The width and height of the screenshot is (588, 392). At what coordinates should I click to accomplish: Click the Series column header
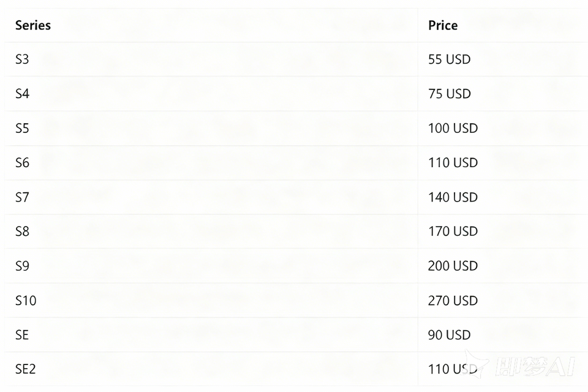pos(33,25)
